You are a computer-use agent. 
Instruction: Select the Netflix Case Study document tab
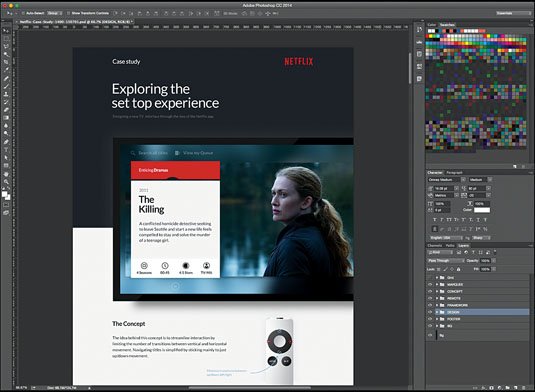(x=74, y=22)
